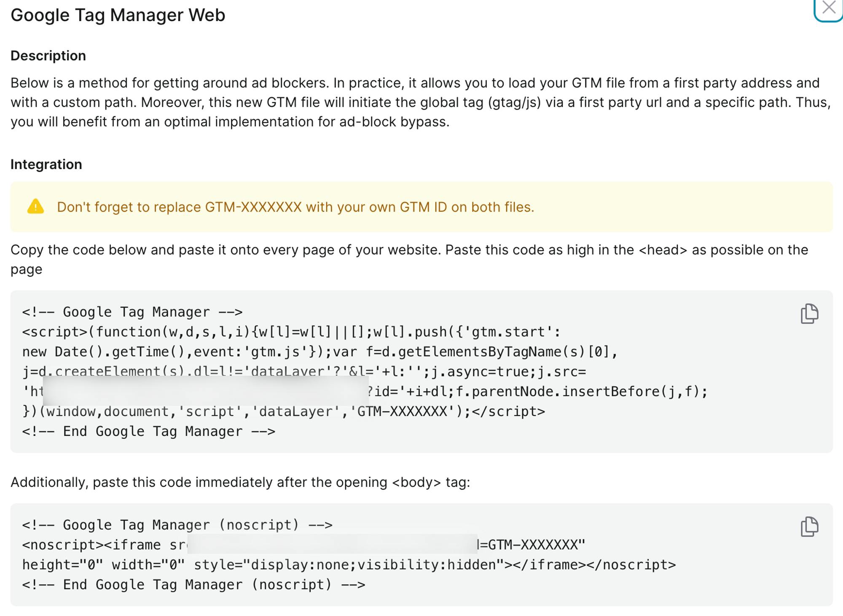Click the 'Google Tag Manager Web' title
This screenshot has height=616, width=843.
click(118, 15)
